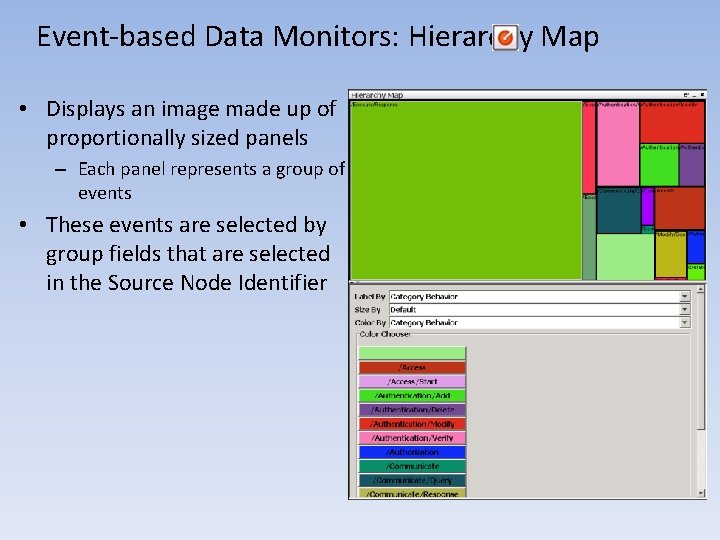The height and width of the screenshot is (540, 720).
Task: Click the "Color By" field label
Action: [x=370, y=322]
